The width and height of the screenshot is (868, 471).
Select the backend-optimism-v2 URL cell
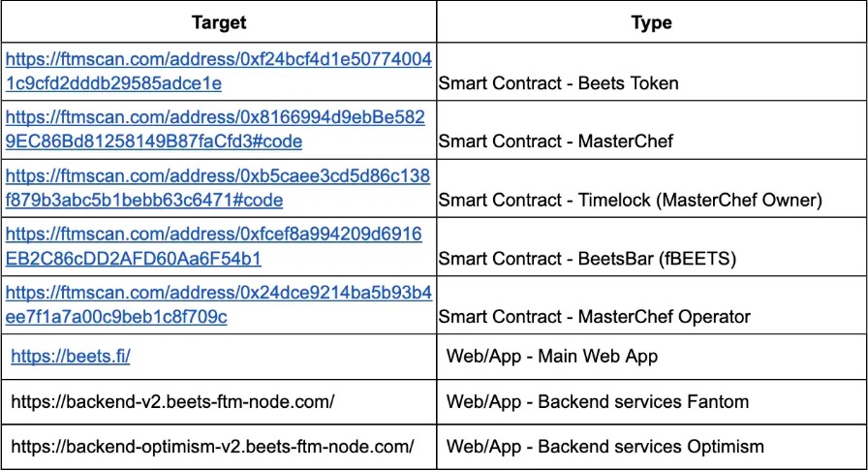[x=219, y=447]
